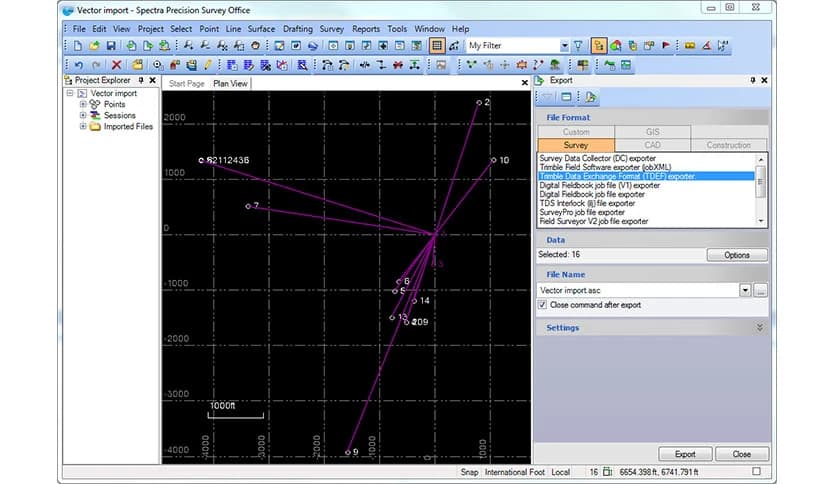Select the CAD file format tab
This screenshot has height=484, width=836.
pyautogui.click(x=653, y=145)
